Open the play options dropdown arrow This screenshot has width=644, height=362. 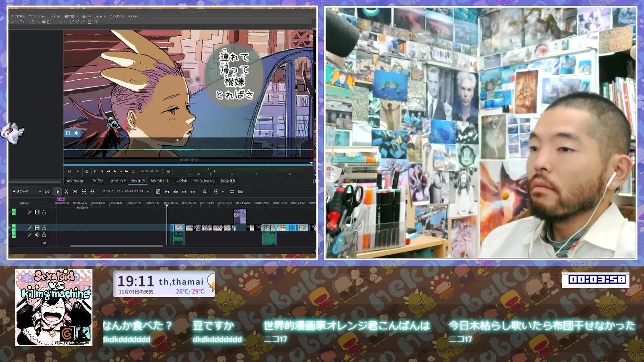click(x=121, y=171)
